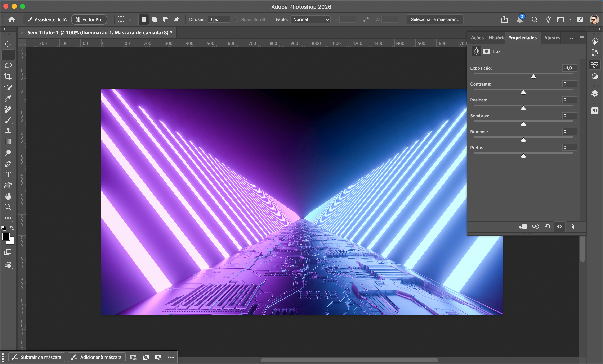Open the Layers panel icon
603x364 pixels.
point(595,93)
